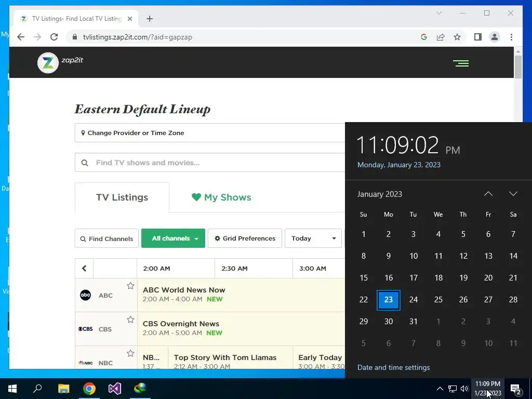532x399 pixels.
Task: Open taskbar search
Action: coord(37,389)
